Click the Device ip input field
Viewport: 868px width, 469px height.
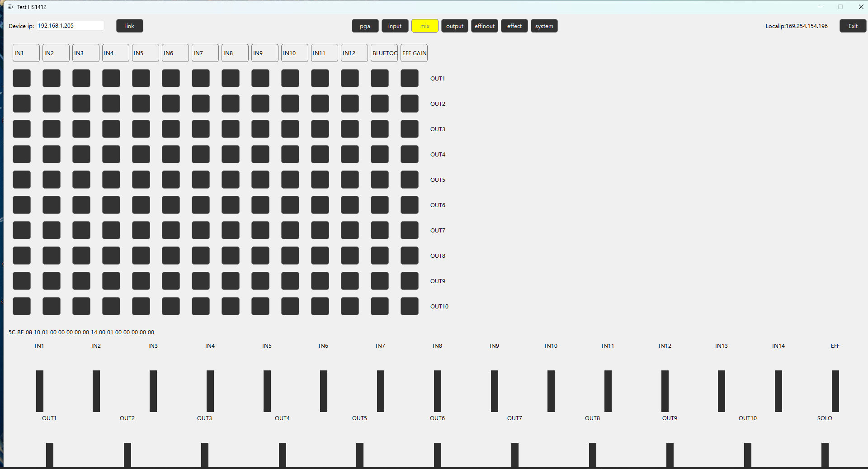point(70,26)
